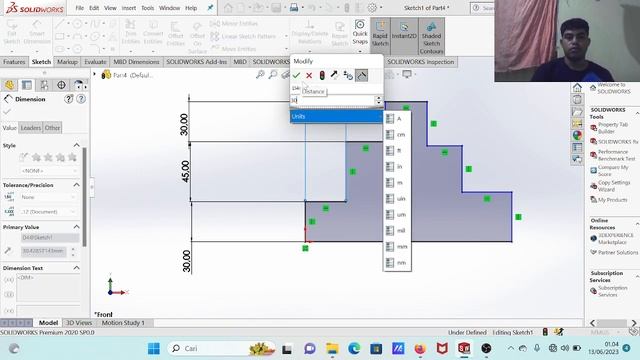
Task: Choose 'in' from the units list
Action: pos(397,167)
